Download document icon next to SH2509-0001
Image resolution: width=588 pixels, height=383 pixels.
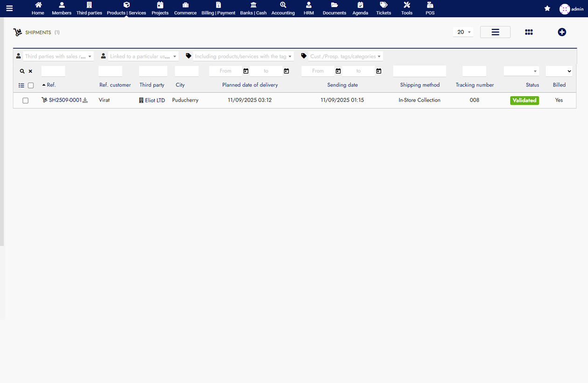(x=85, y=100)
